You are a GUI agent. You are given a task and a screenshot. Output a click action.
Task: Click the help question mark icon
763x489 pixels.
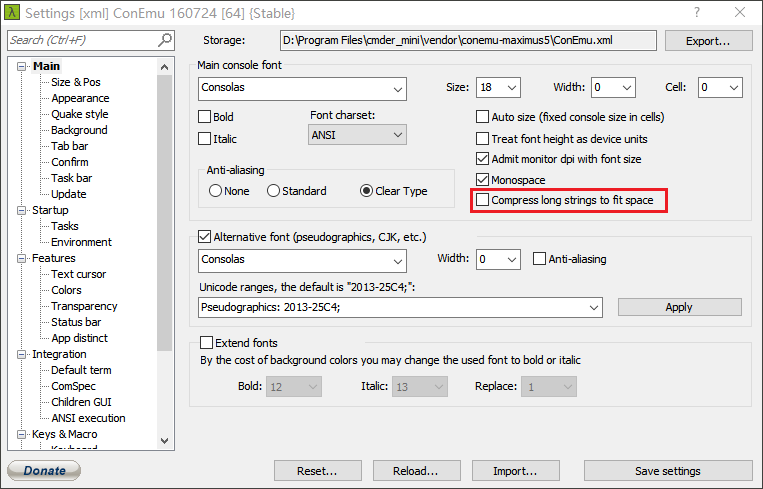click(x=697, y=12)
